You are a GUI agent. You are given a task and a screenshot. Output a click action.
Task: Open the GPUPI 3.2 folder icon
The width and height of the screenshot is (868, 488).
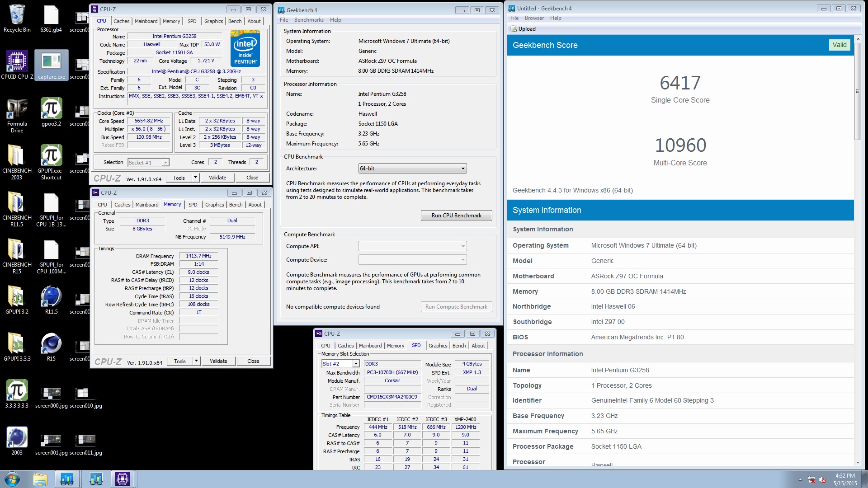pyautogui.click(x=17, y=300)
